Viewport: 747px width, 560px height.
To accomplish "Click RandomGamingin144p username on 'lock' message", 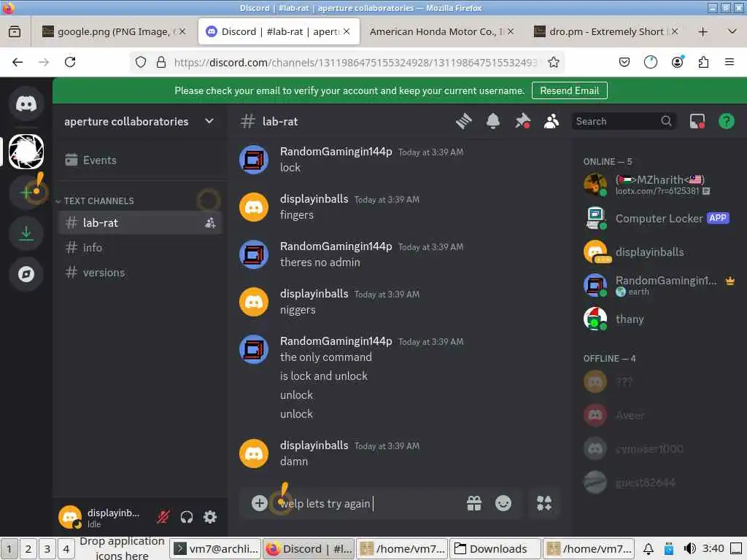I will (x=336, y=152).
